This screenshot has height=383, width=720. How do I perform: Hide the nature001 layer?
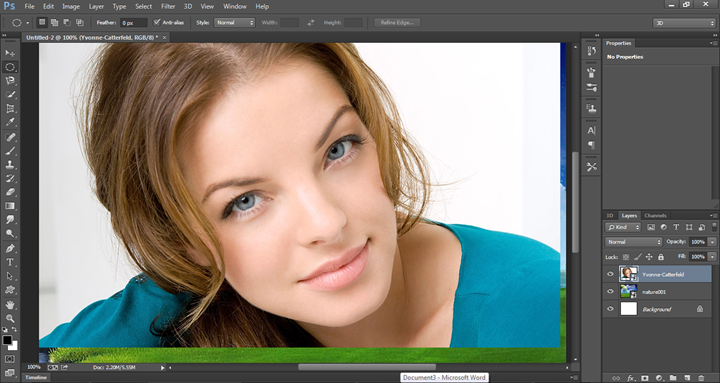click(610, 292)
